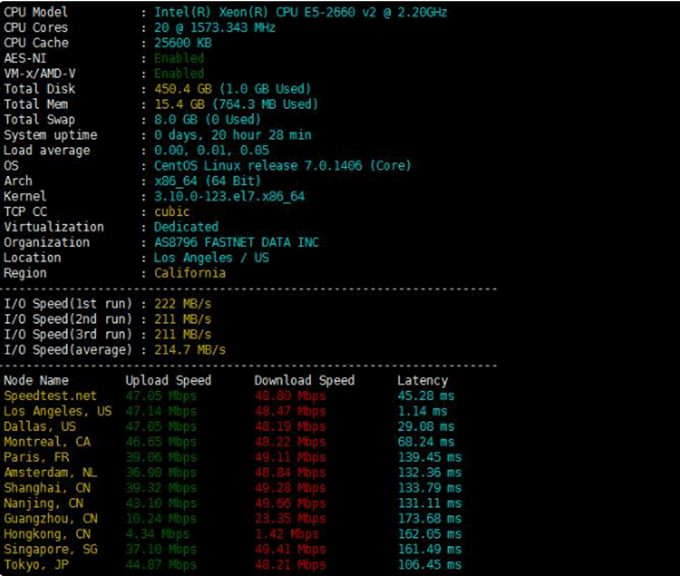Click the CPU Model value Intel Xeon E5-2660
The image size is (680, 576).
[300, 12]
